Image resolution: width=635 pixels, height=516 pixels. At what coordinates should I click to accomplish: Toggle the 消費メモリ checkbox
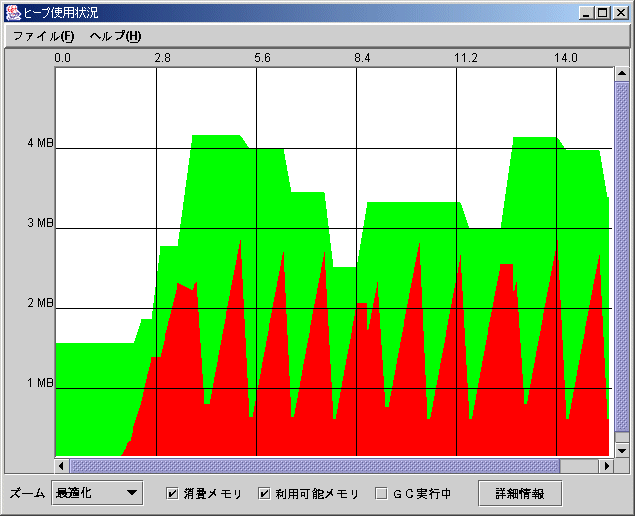pos(172,493)
